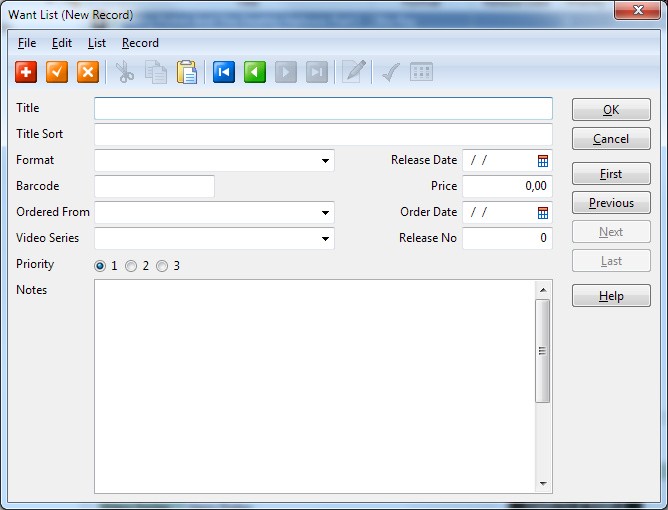The height and width of the screenshot is (510, 668).
Task: Select priority 1 radio button
Action: click(100, 266)
